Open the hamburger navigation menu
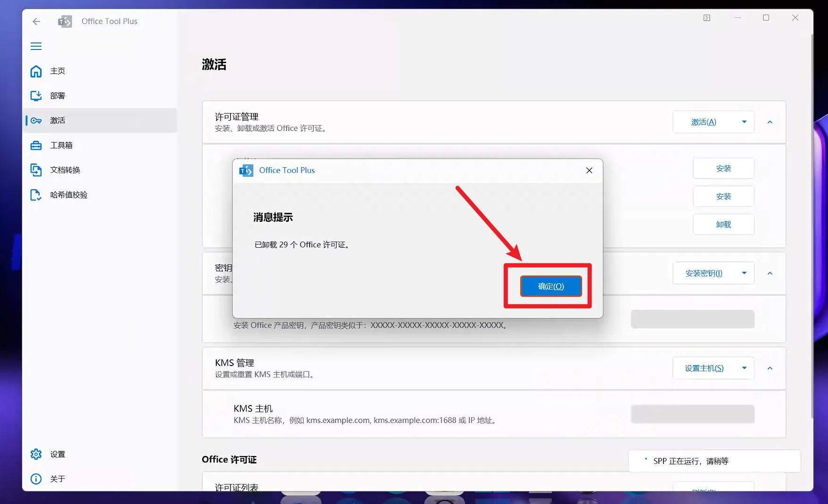The image size is (828, 504). pyautogui.click(x=36, y=46)
